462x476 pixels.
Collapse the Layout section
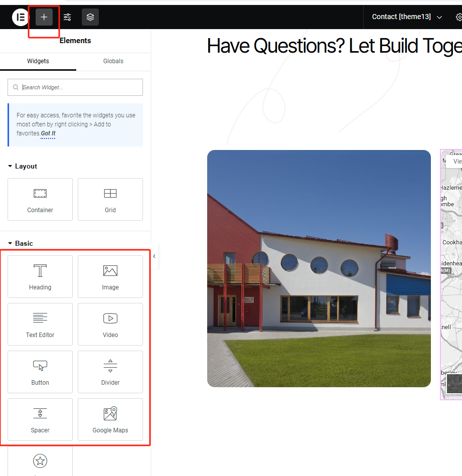pyautogui.click(x=23, y=166)
